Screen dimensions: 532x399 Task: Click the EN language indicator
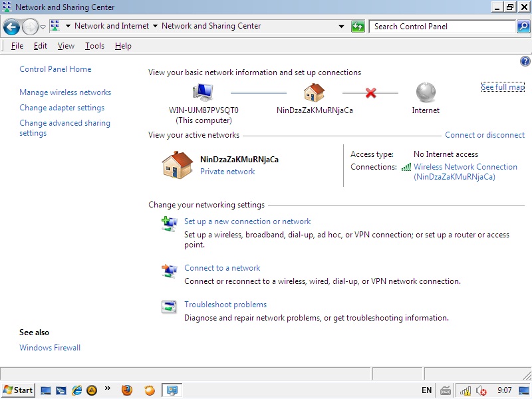click(426, 390)
